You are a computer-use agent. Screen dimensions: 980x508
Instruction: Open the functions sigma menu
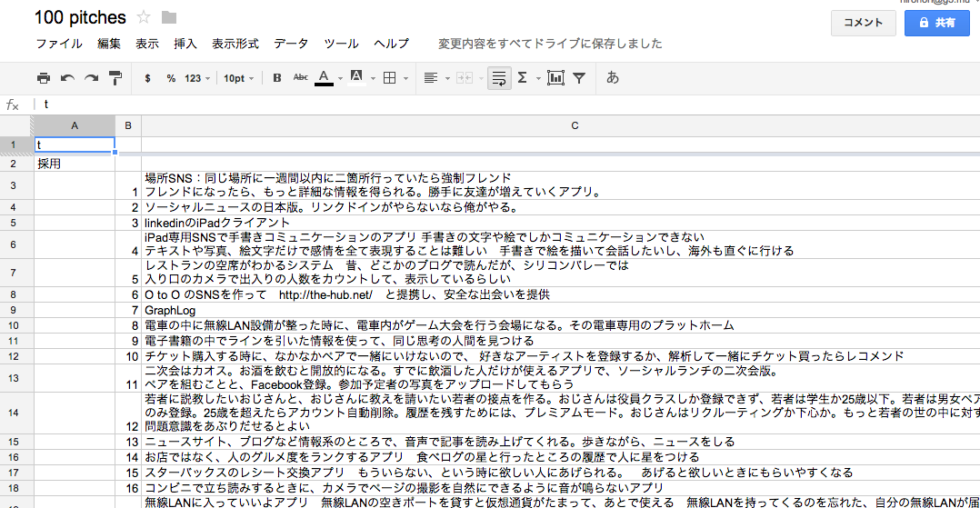[x=523, y=77]
